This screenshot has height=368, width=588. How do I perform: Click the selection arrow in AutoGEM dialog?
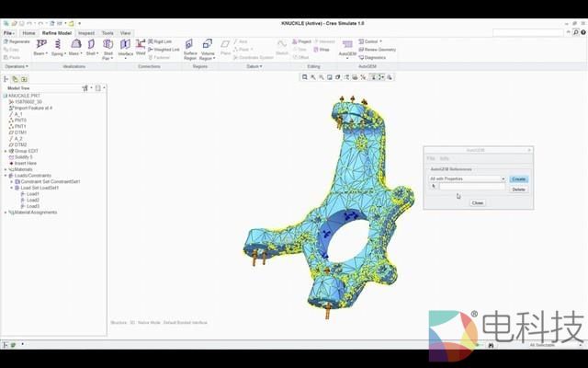[x=433, y=187]
